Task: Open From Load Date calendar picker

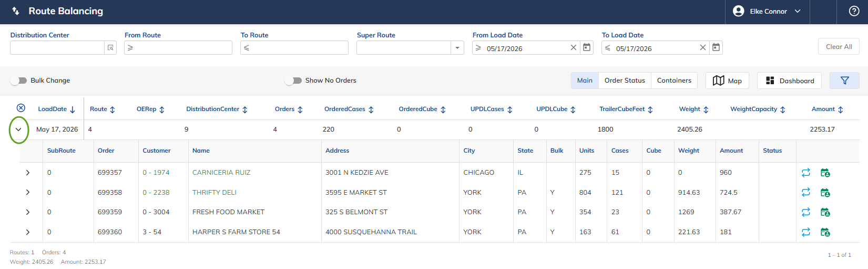Action: 587,47
